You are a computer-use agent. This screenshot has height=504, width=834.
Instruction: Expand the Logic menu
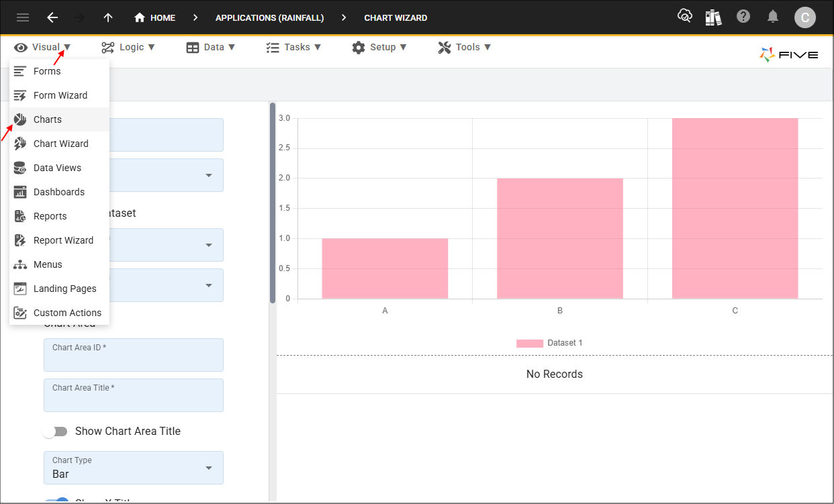tap(128, 47)
